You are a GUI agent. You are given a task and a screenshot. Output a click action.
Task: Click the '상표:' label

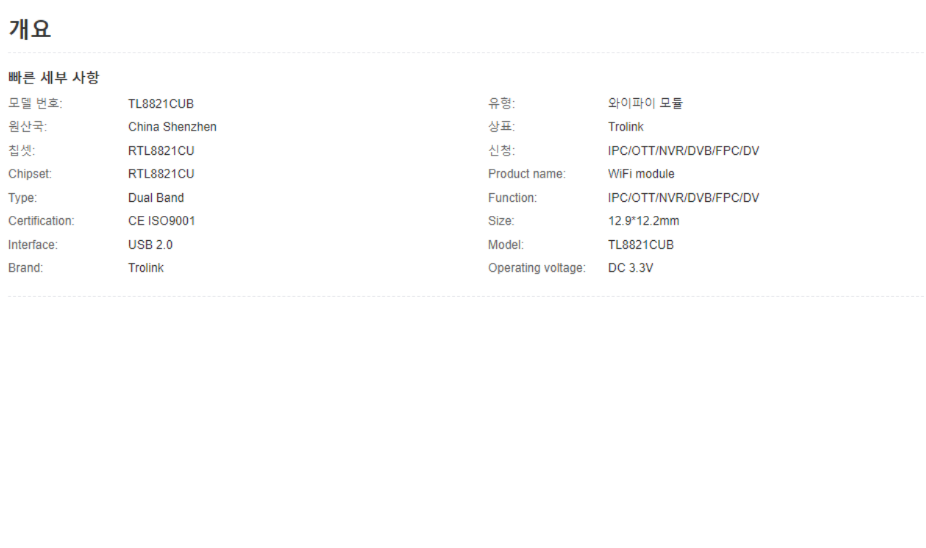click(501, 127)
